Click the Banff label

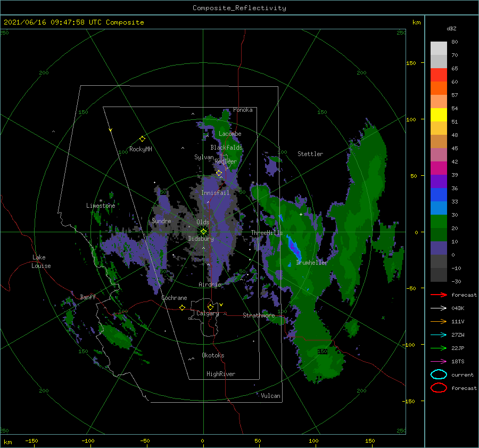(88, 297)
